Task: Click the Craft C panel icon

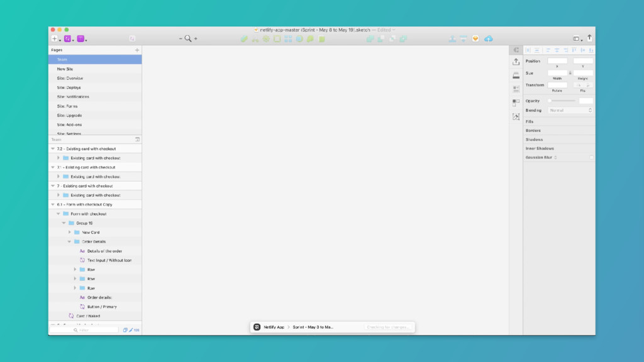Action: click(x=516, y=50)
